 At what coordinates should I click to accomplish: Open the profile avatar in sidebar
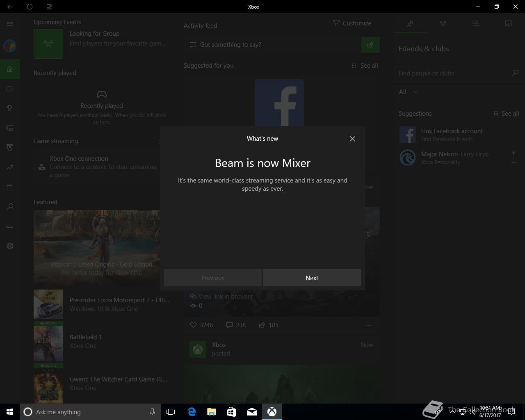(10, 46)
